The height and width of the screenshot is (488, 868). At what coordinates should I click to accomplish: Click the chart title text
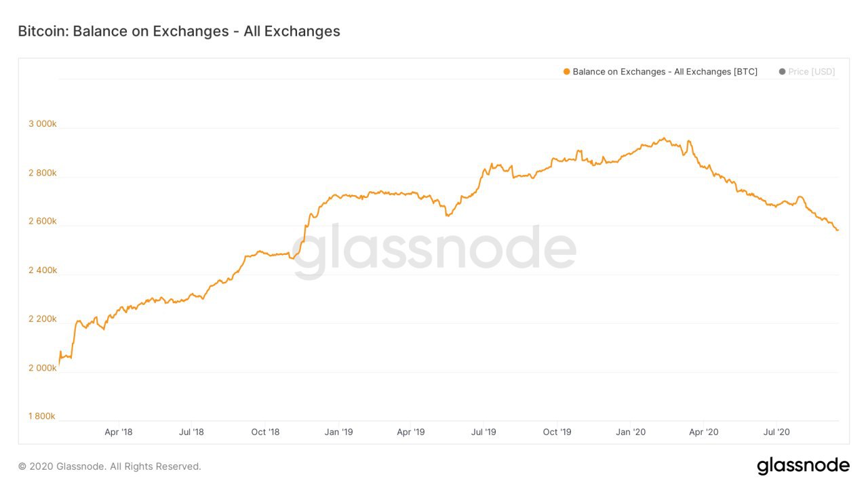179,31
